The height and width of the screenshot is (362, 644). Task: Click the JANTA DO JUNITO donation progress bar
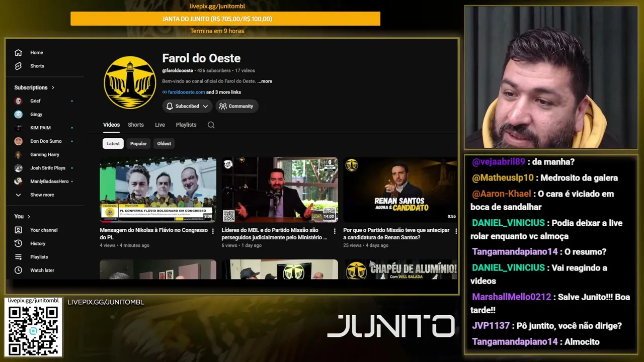click(225, 19)
